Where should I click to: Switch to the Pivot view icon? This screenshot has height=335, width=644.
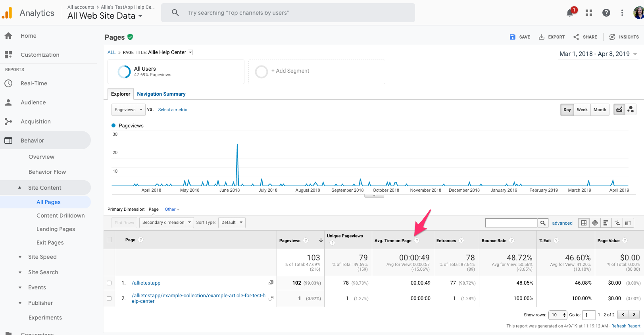[x=628, y=223]
